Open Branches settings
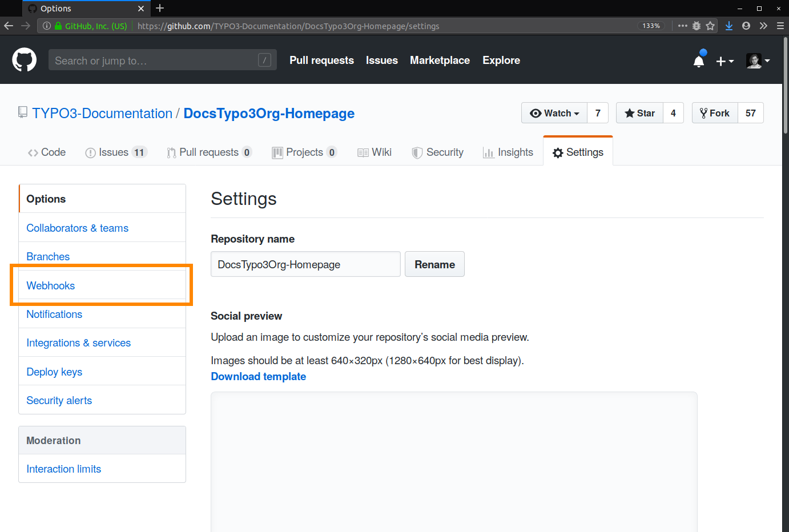 [x=102, y=256]
